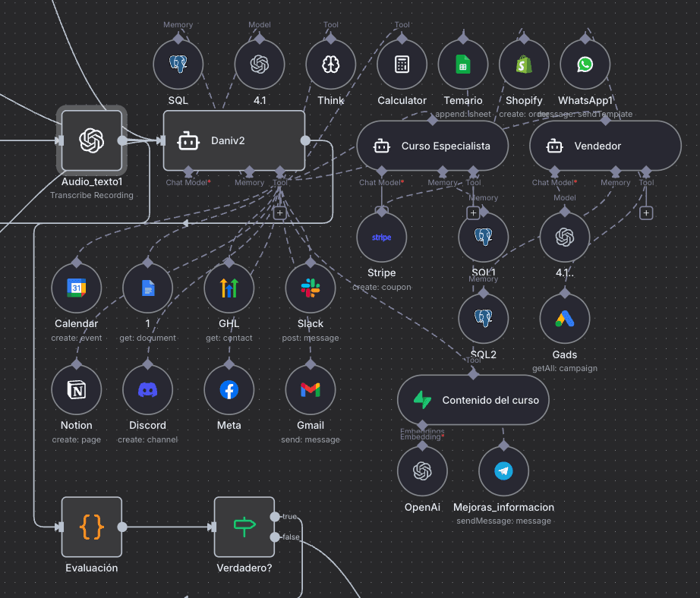Select the 4.1.. OpenAI model node under Vendedor
This screenshot has width=700, height=598.
(x=565, y=237)
